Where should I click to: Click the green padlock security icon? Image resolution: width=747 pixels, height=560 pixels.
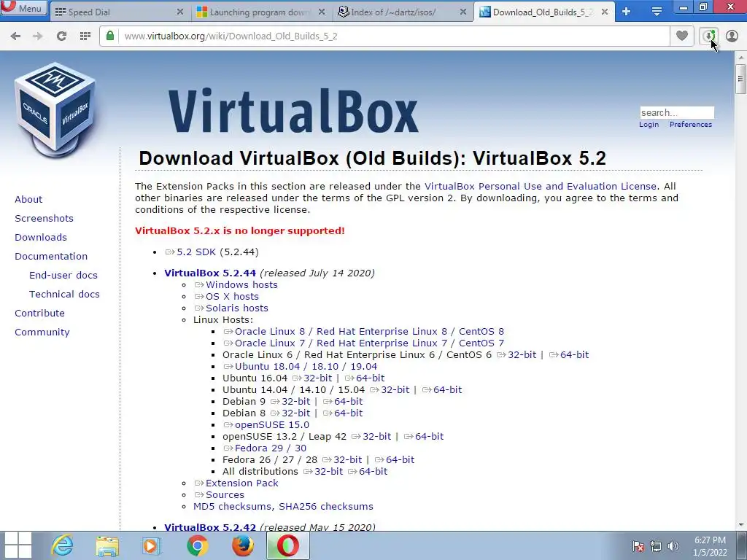coord(110,36)
